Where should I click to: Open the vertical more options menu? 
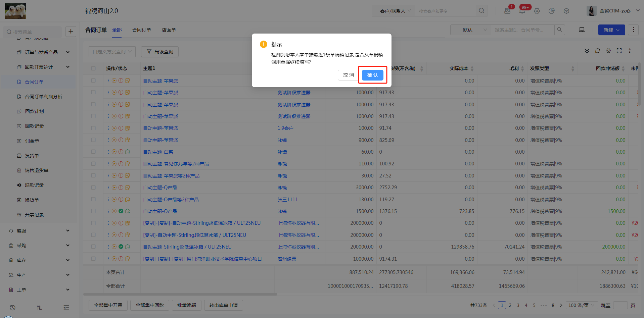634,30
